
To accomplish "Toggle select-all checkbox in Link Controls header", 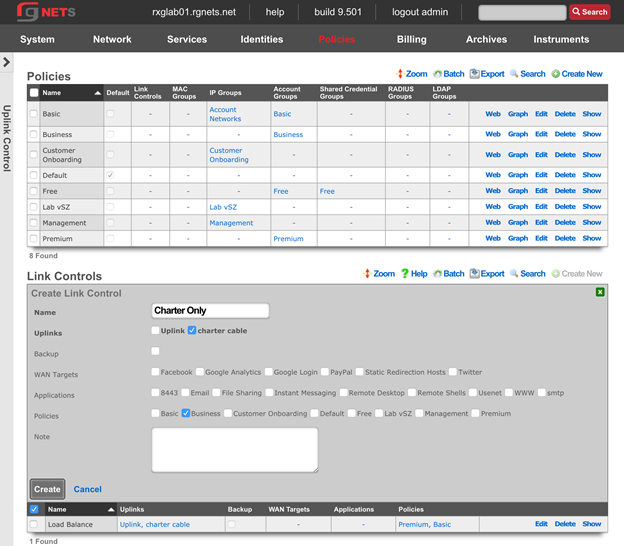I will 34,509.
